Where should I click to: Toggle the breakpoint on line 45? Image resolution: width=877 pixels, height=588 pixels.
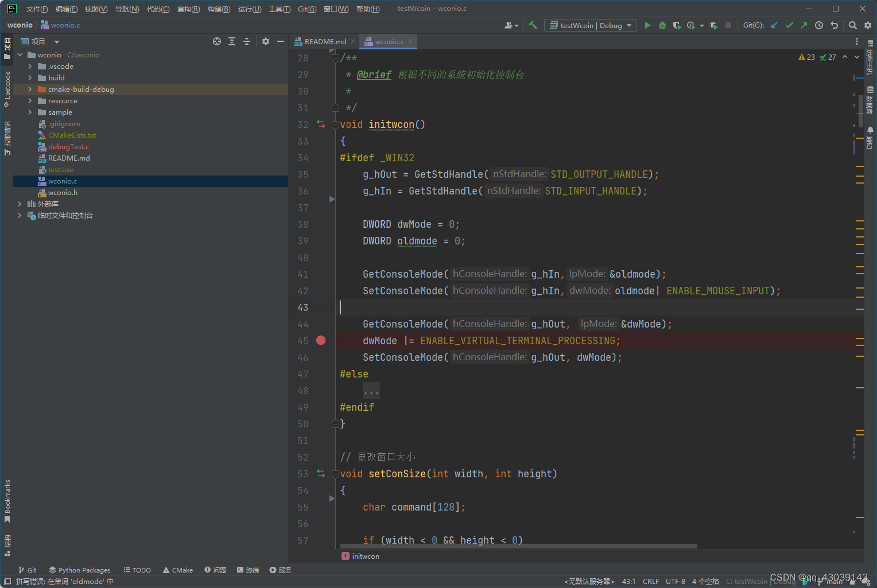pos(321,340)
